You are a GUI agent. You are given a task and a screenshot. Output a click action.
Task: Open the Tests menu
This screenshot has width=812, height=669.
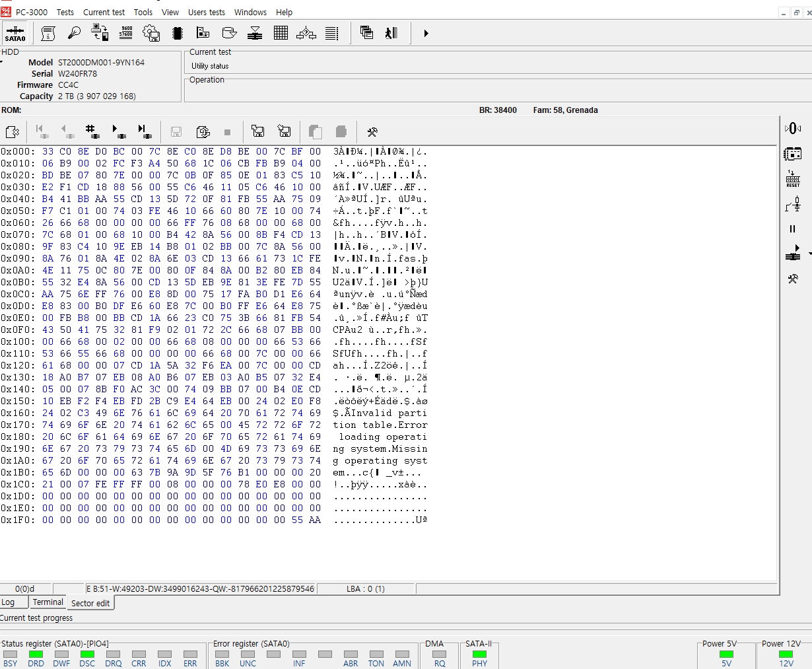click(65, 12)
